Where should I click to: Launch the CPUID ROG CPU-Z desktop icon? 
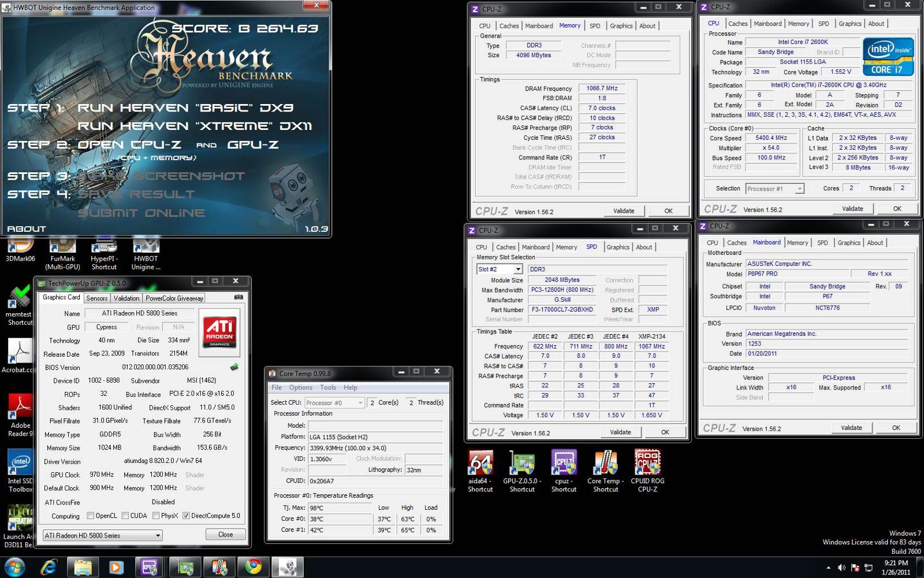647,471
